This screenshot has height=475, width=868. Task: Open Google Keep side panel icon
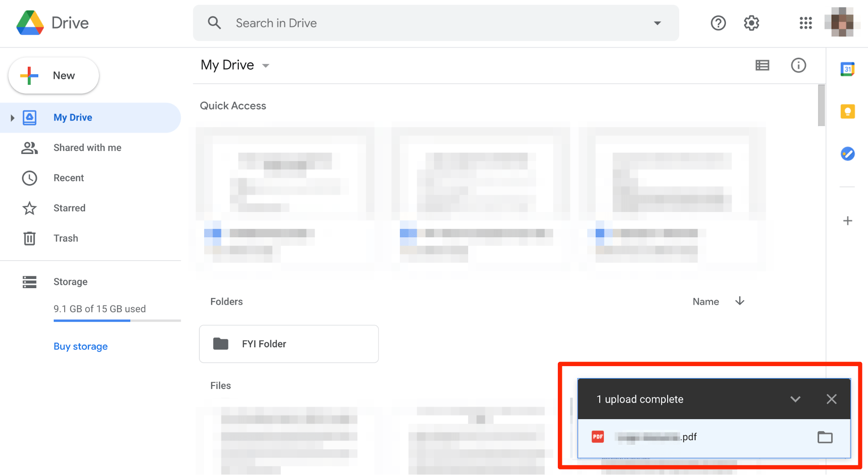848,110
